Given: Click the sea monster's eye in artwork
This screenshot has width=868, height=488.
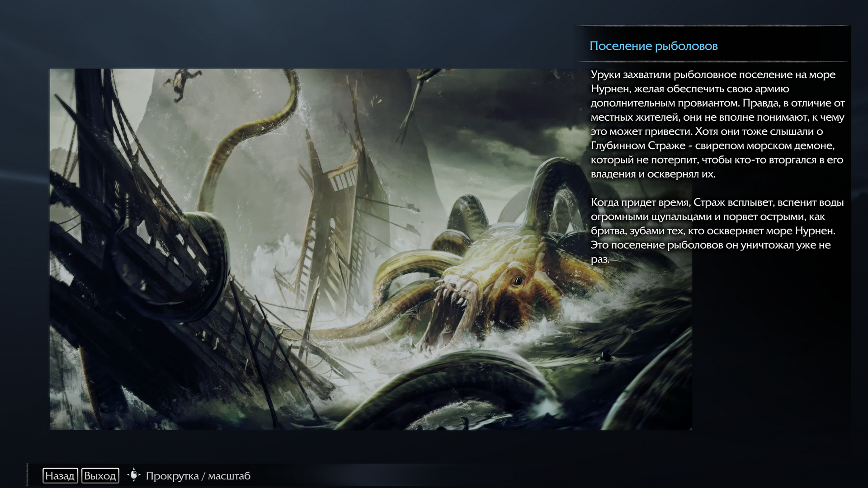Looking at the screenshot, I should coord(517,282).
